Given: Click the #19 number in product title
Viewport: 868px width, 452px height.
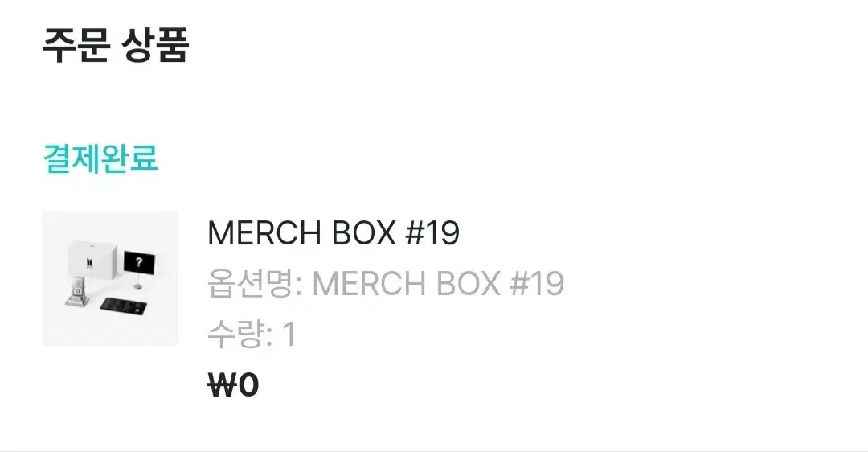Looking at the screenshot, I should (432, 232).
